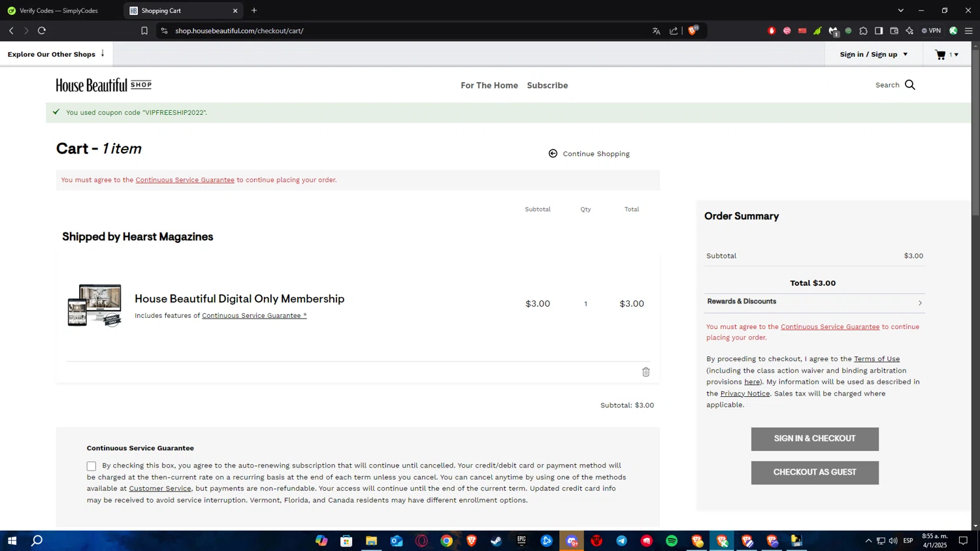The image size is (980, 551).
Task: Open Continuous Service Guarantee link under membership title
Action: coord(254,316)
